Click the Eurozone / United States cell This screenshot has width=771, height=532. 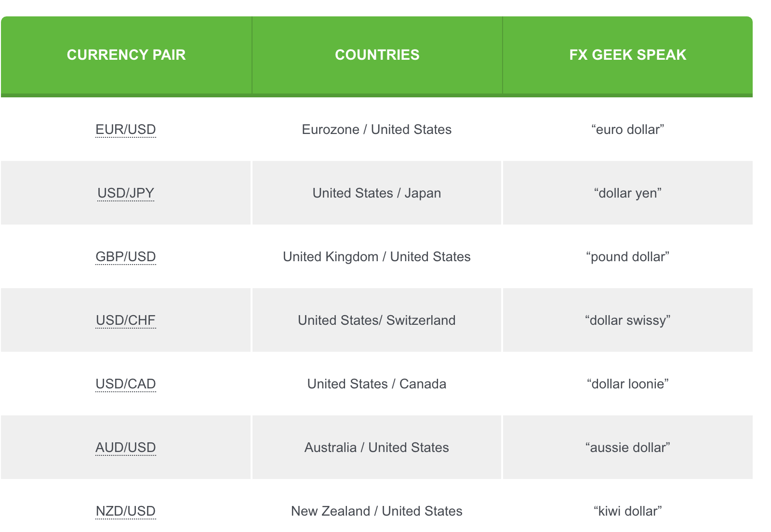click(377, 130)
